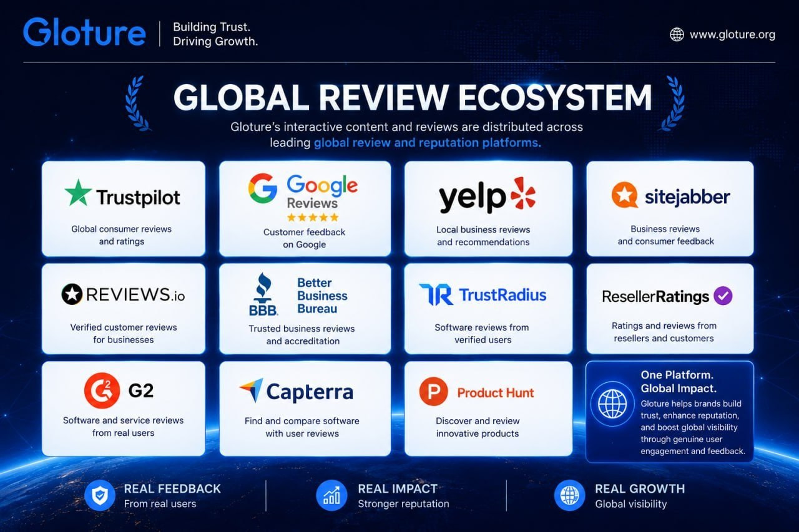
Task: Click the 'From real users' caption
Action: pos(160,504)
